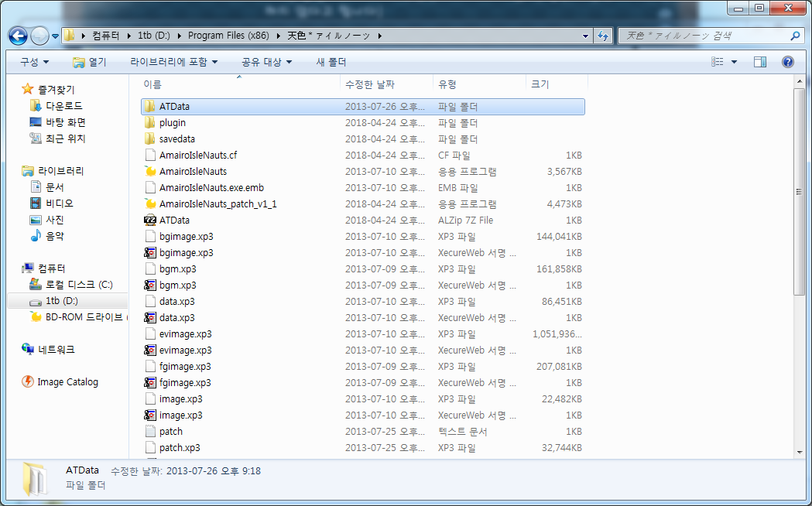Image resolution: width=812 pixels, height=506 pixels.
Task: Click 새 폴더 button
Action: click(x=331, y=62)
